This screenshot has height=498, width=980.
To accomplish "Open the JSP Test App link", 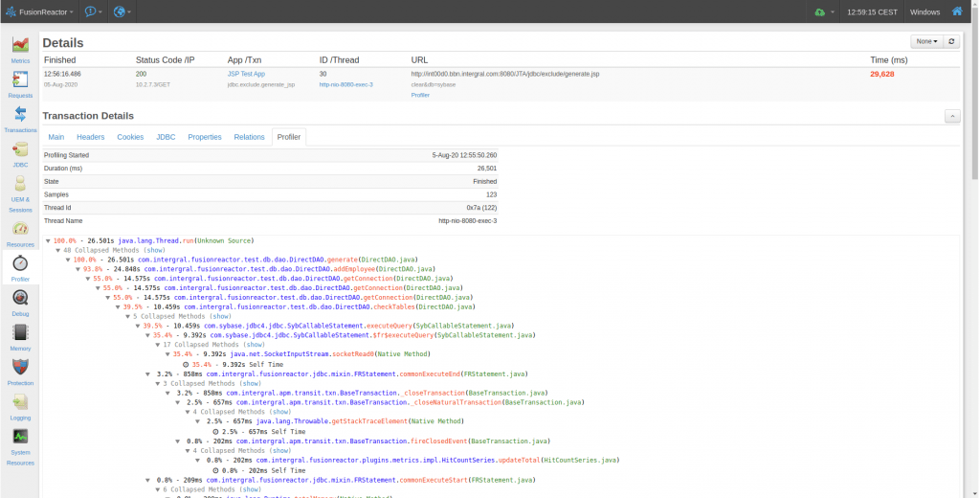I will click(x=246, y=74).
